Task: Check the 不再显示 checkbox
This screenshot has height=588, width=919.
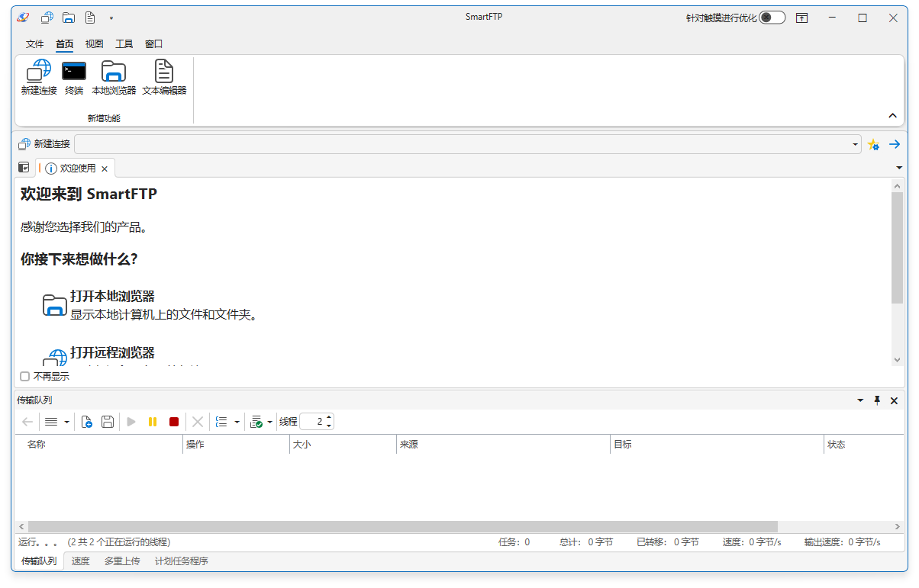Action: point(25,376)
